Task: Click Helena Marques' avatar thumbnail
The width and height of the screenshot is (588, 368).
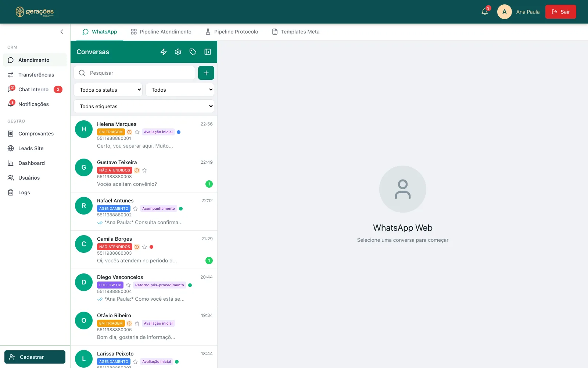Action: point(84,129)
